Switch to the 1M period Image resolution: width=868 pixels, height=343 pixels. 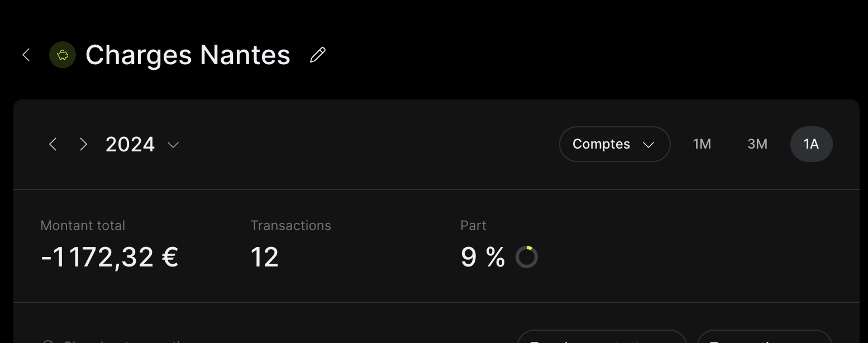pos(702,144)
